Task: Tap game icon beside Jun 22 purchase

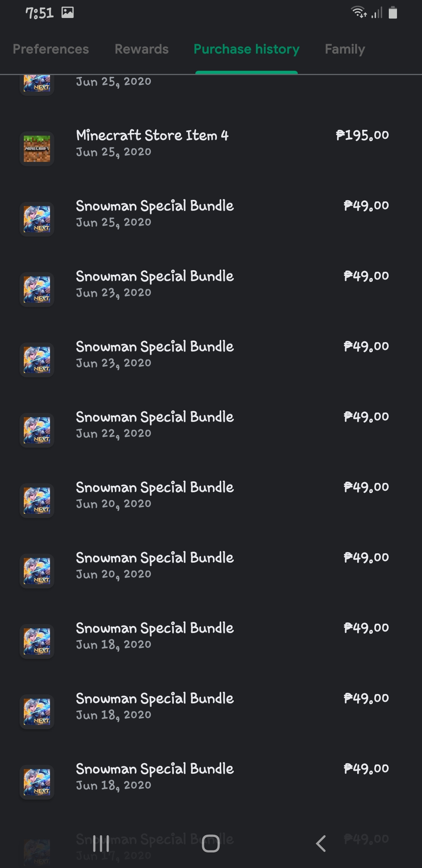Action: point(37,430)
